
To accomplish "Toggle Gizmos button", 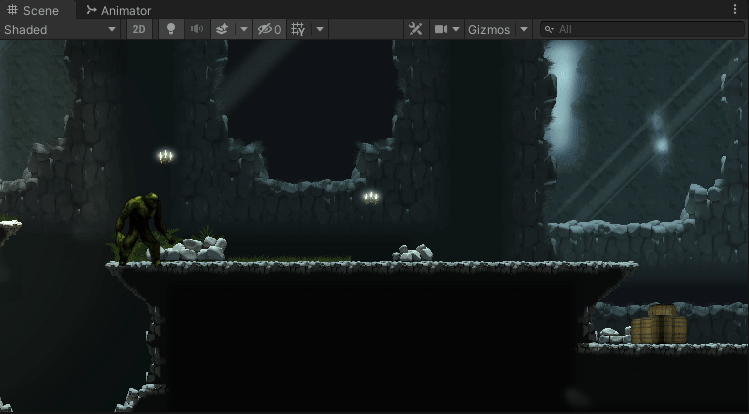I will pyautogui.click(x=489, y=30).
